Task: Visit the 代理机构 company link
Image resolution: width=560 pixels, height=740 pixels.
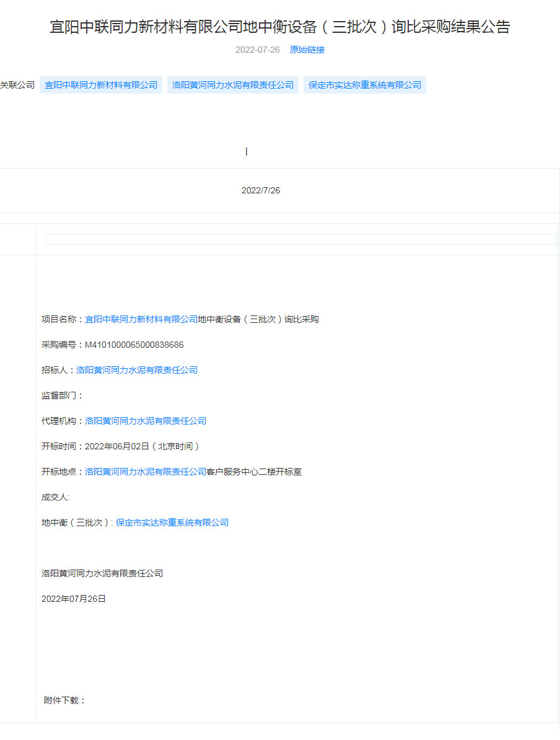Action: point(146,421)
